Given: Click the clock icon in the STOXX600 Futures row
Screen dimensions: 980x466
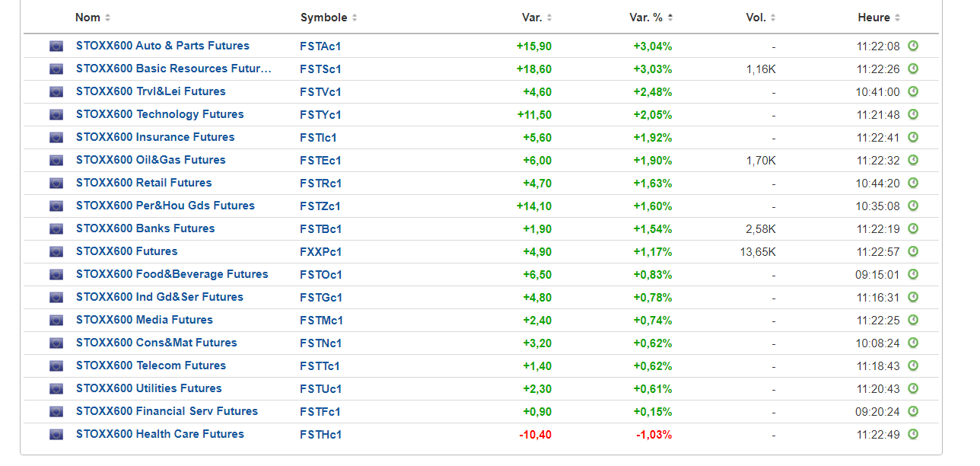Looking at the screenshot, I should [x=913, y=251].
